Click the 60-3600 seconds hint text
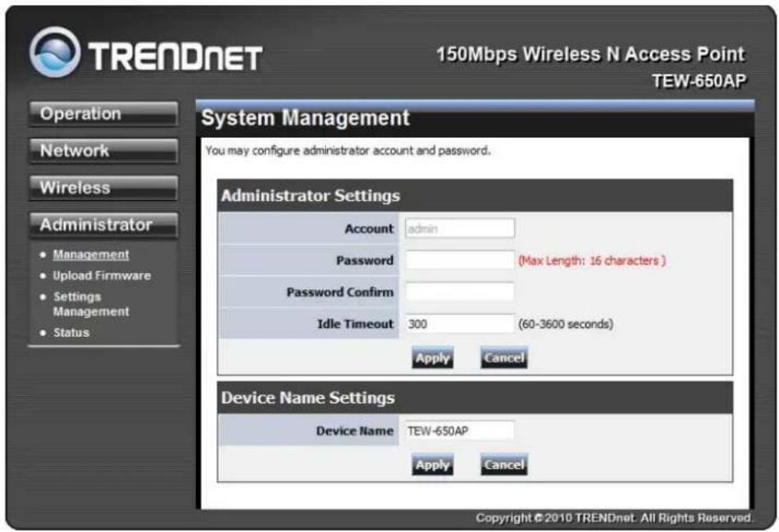 click(x=565, y=325)
